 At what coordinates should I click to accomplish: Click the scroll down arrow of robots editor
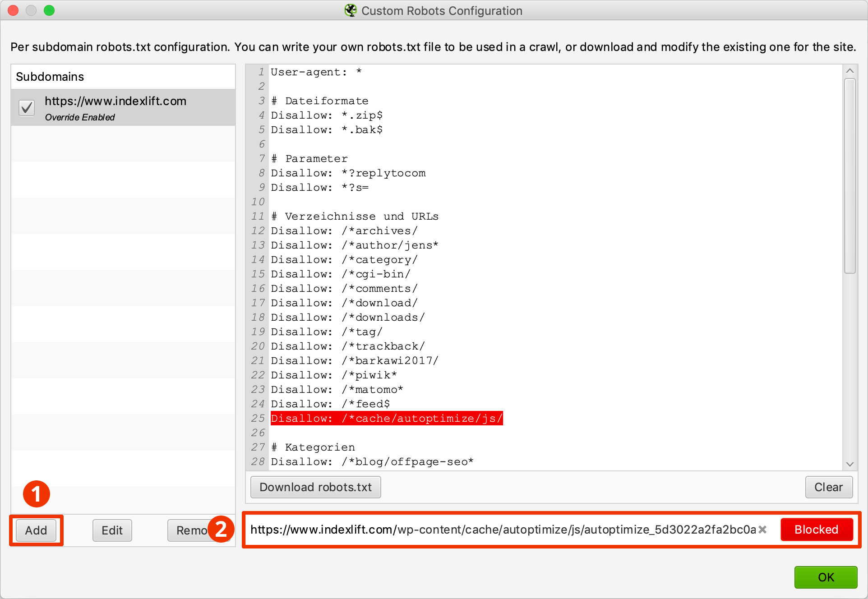click(850, 464)
